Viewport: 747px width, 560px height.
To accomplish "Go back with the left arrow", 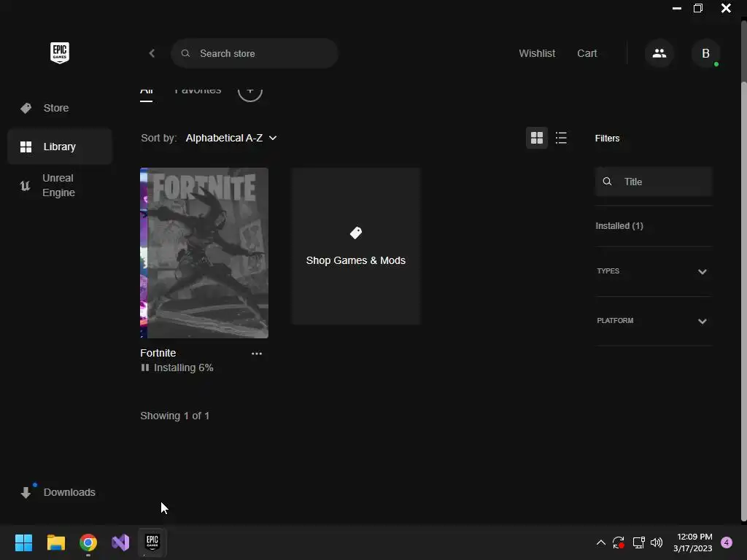I will click(x=152, y=53).
